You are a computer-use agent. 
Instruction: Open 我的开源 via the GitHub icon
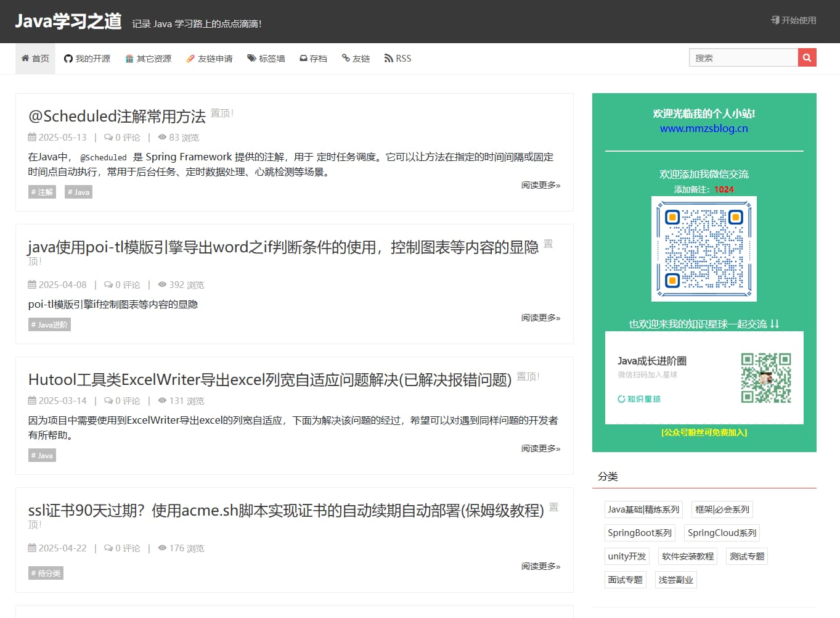(68, 58)
